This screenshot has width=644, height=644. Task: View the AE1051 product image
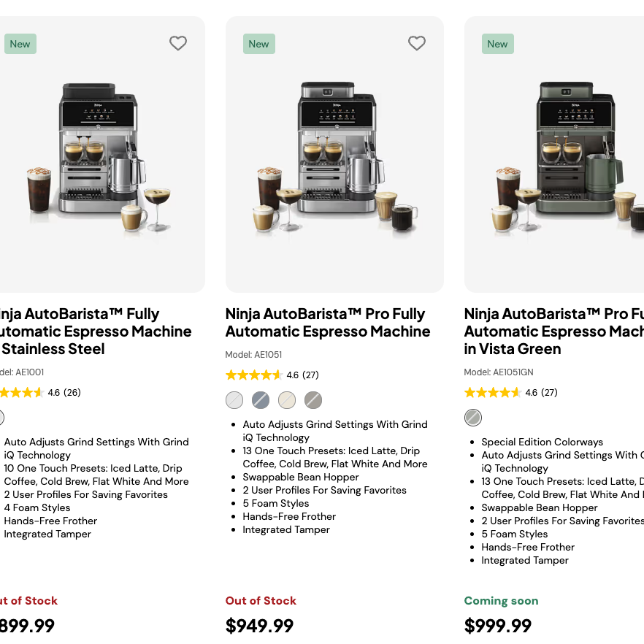(334, 155)
